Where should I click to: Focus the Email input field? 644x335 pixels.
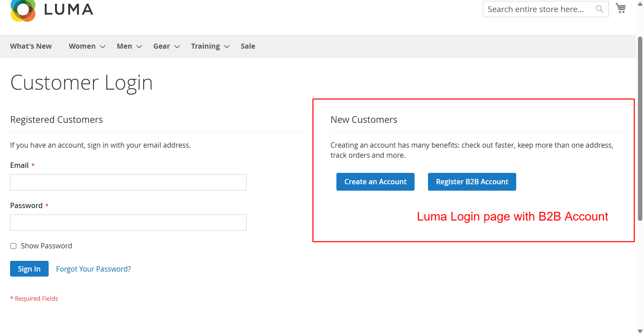tap(128, 182)
